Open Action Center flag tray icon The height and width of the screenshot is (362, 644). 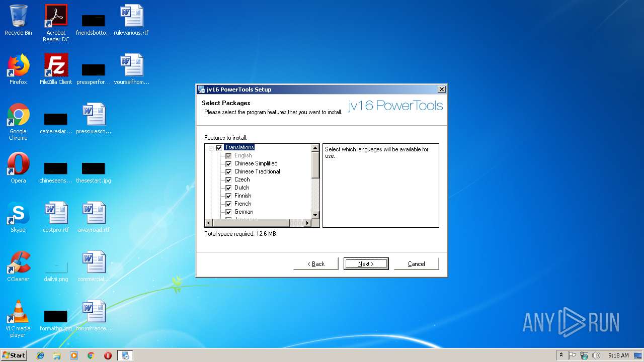pos(572,355)
